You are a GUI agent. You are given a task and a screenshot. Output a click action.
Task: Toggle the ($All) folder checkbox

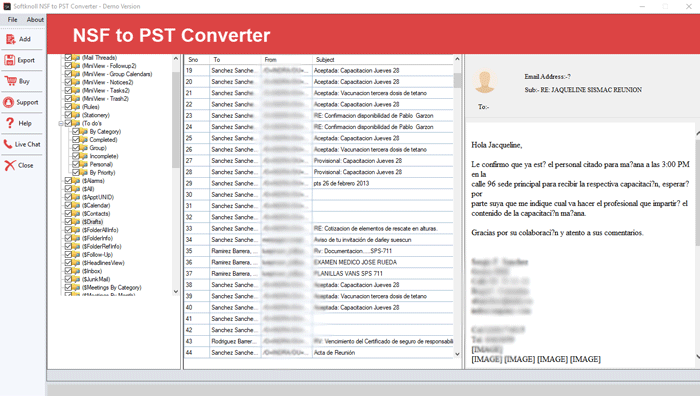coord(68,189)
